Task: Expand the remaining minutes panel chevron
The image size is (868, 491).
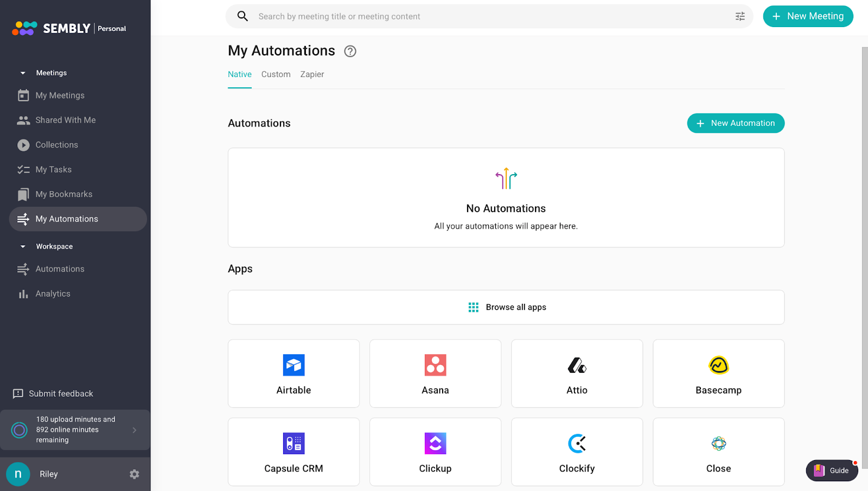Action: click(135, 430)
